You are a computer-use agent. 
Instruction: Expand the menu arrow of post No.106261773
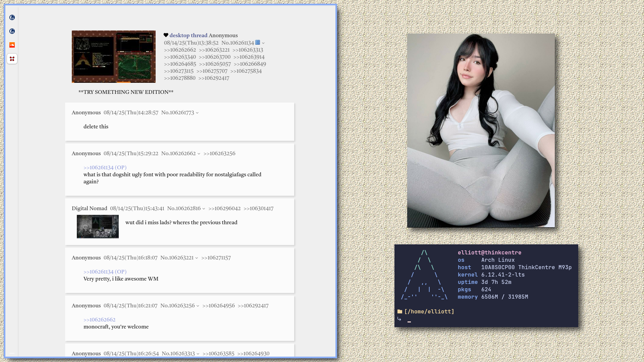pos(197,113)
